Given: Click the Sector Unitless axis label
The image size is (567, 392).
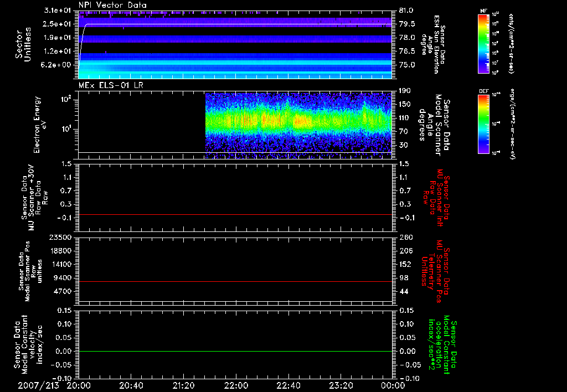Looking at the screenshot, I should [x=22, y=44].
